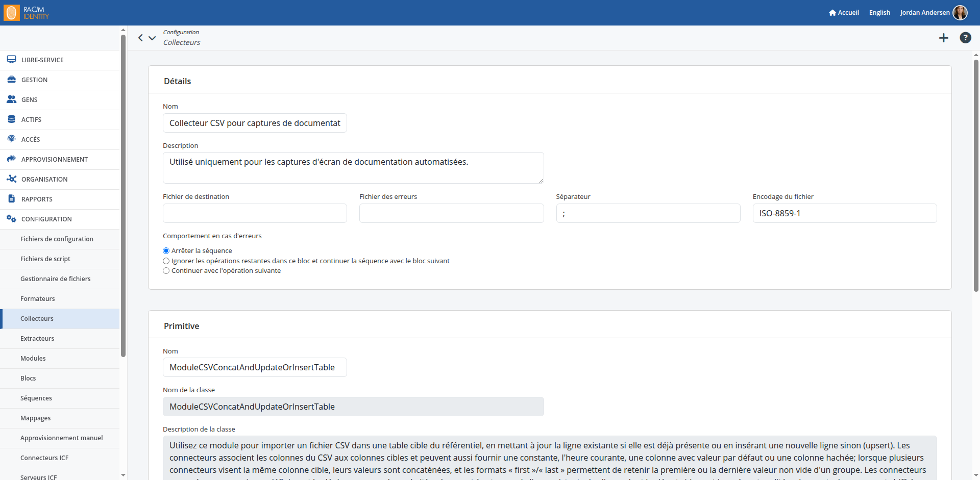Click the Libre-service monitor icon
Screen dimensions: 980x480
tap(11, 60)
